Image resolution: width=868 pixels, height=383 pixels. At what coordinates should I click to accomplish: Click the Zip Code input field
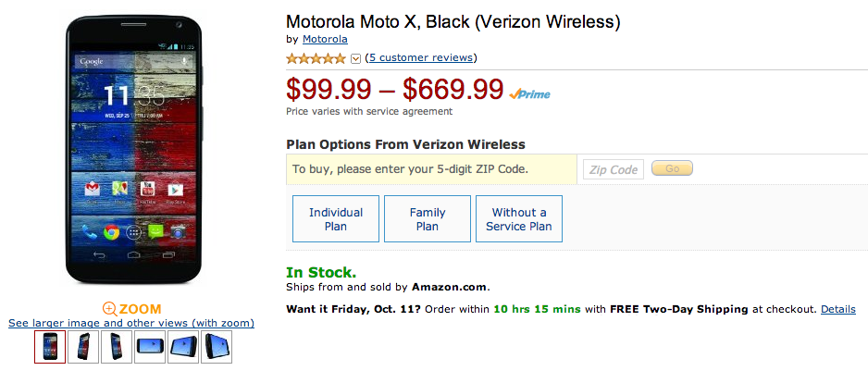[613, 169]
